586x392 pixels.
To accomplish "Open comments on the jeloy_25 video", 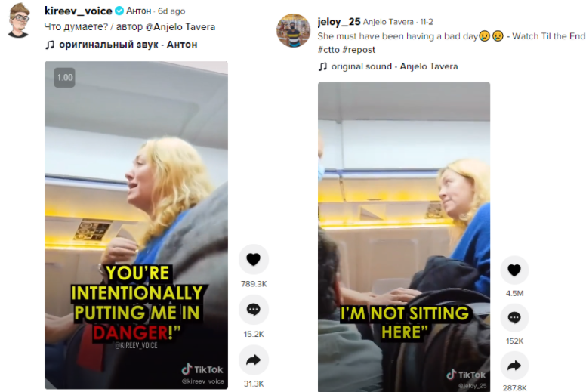I will click(x=514, y=318).
